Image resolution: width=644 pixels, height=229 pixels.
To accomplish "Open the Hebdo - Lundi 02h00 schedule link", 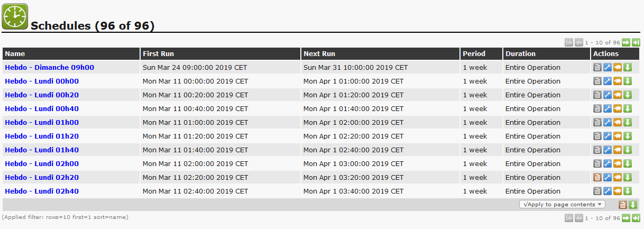I will coord(42,164).
